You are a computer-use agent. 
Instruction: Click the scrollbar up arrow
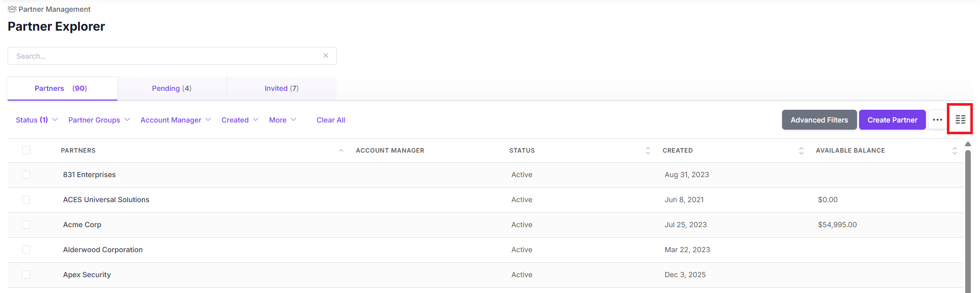pos(968,144)
